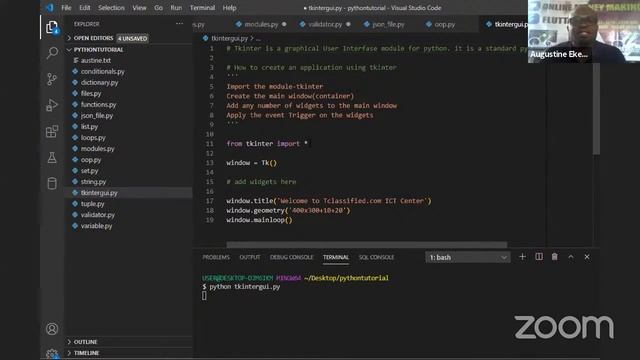Open the Edit menu

tap(84, 8)
